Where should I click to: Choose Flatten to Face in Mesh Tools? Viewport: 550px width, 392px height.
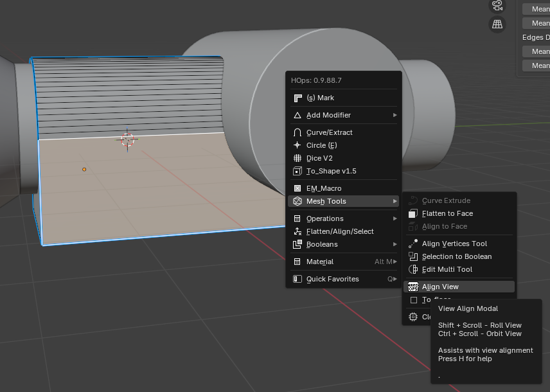459,214
